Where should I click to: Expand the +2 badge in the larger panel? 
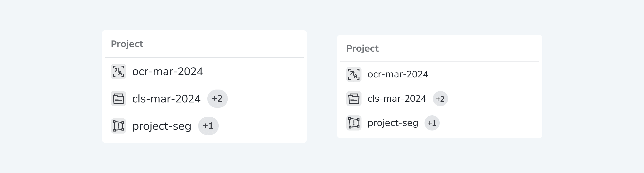click(217, 99)
